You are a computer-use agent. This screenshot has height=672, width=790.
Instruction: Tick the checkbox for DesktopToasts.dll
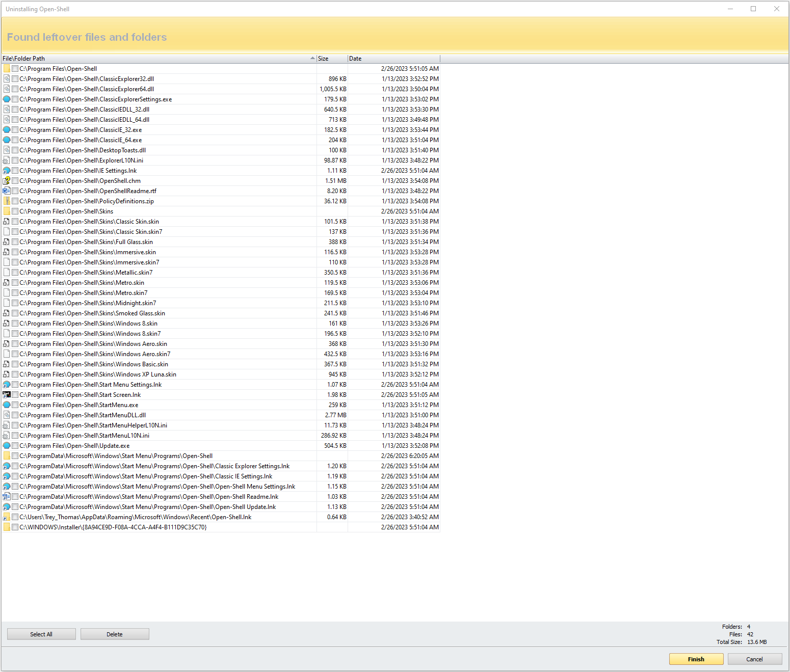(x=15, y=150)
